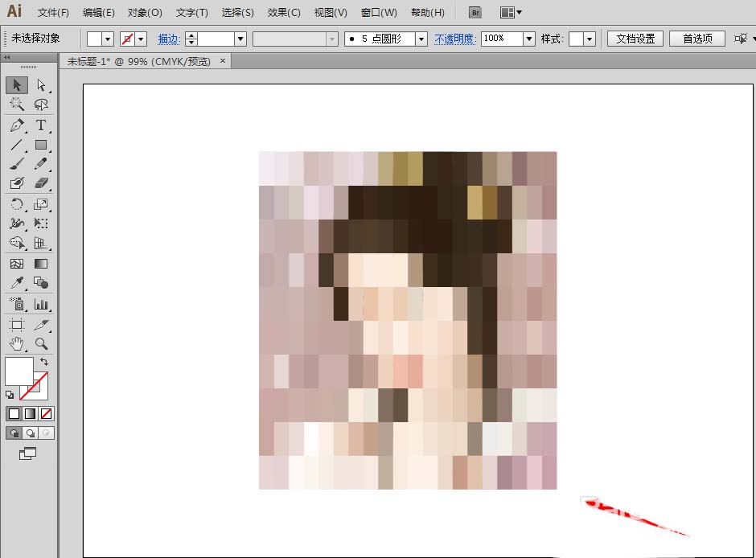The height and width of the screenshot is (558, 756).
Task: Open the stroke weight dropdown
Action: (x=240, y=39)
